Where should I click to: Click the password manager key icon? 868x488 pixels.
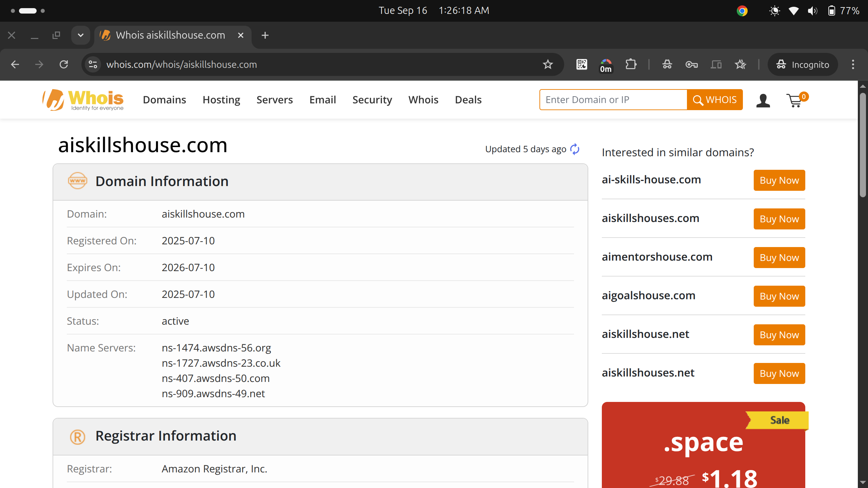(691, 64)
